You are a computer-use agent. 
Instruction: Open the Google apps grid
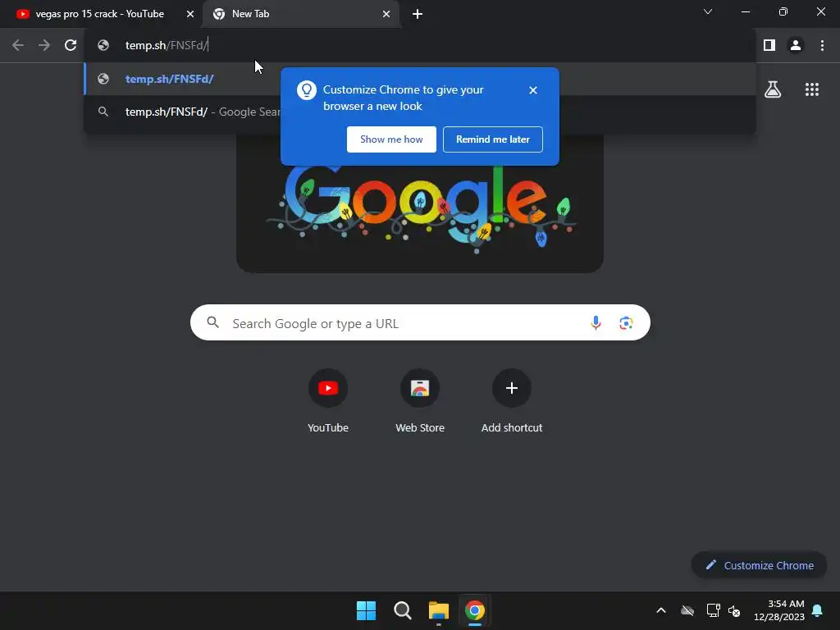tap(811, 89)
